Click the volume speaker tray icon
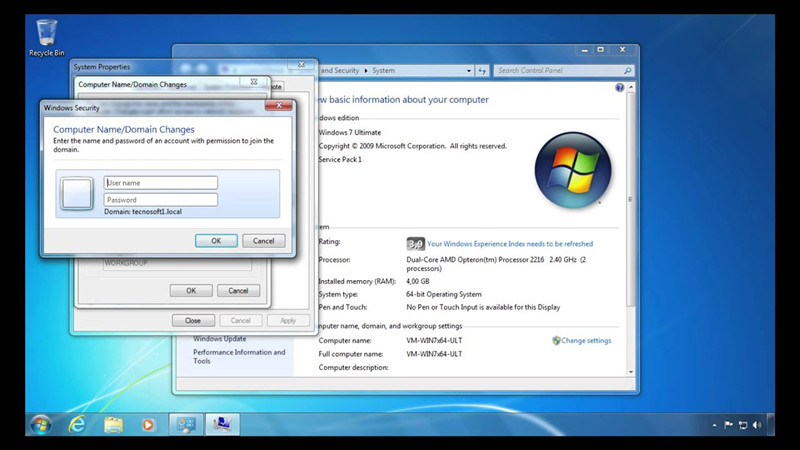 (x=756, y=425)
